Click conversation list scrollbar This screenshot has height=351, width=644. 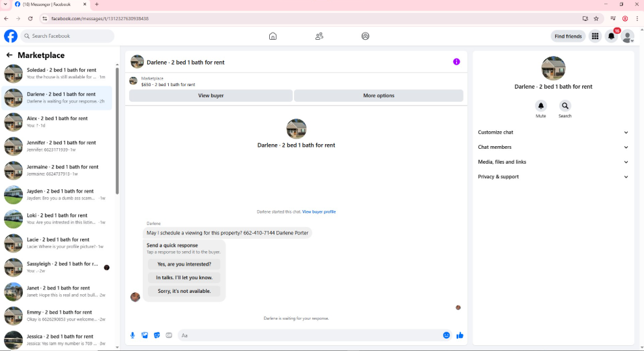[117, 130]
